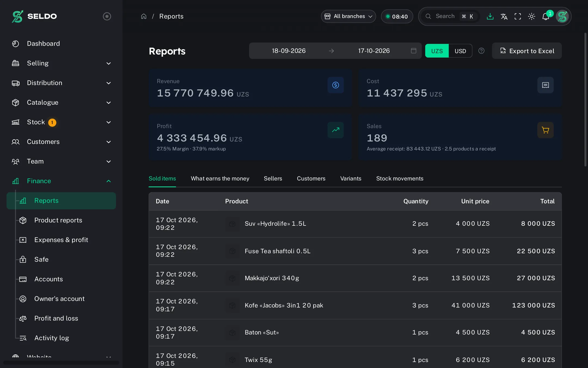Click the 08:40 shift timer
The width and height of the screenshot is (588, 368).
pos(397,16)
